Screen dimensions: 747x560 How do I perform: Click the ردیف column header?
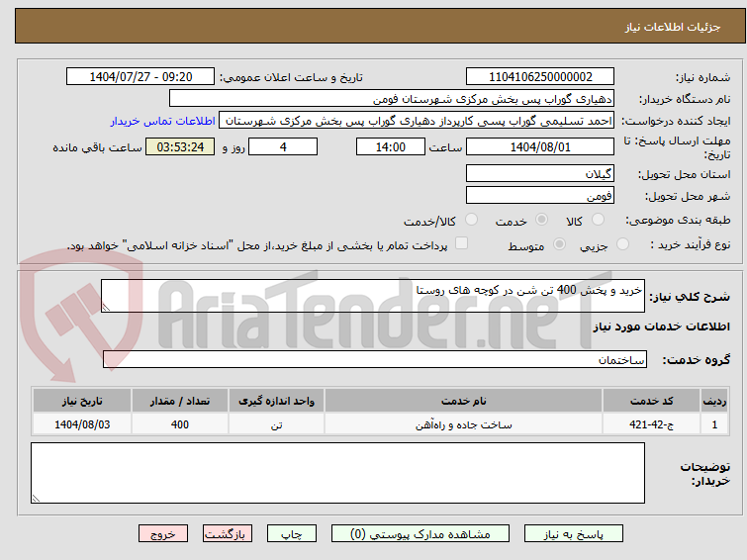[x=714, y=401]
